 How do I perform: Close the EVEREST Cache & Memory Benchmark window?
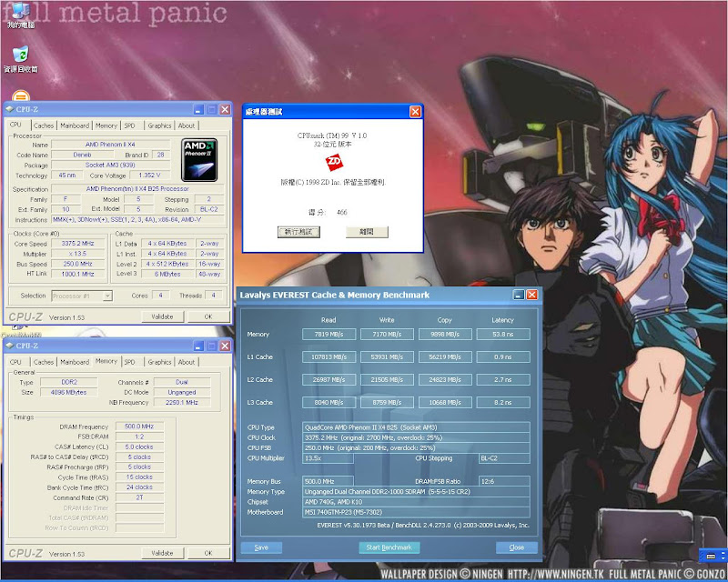pyautogui.click(x=532, y=295)
